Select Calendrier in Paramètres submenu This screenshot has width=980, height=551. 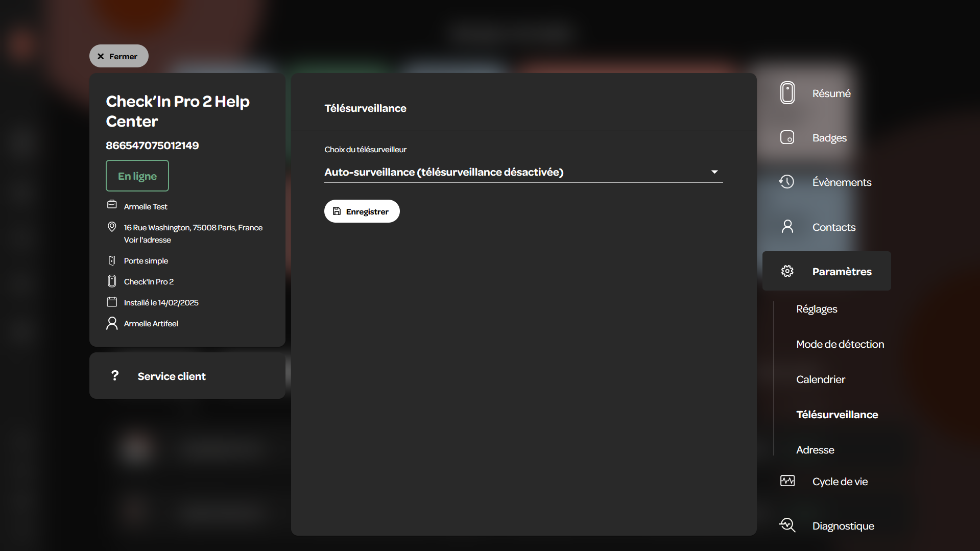click(820, 379)
